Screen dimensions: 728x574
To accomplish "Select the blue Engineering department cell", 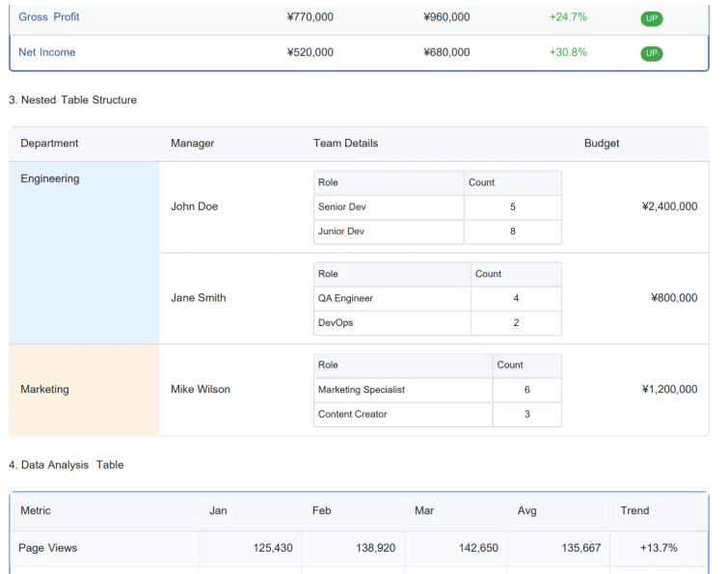I will pos(84,253).
